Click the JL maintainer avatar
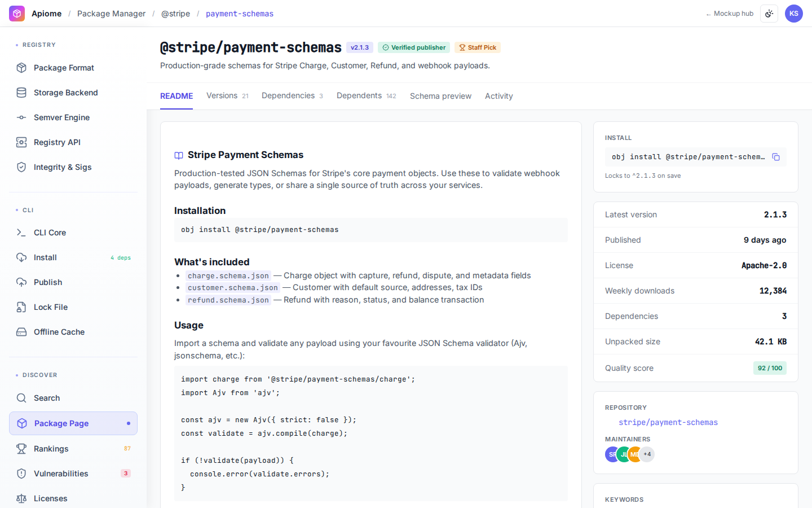 click(x=623, y=454)
